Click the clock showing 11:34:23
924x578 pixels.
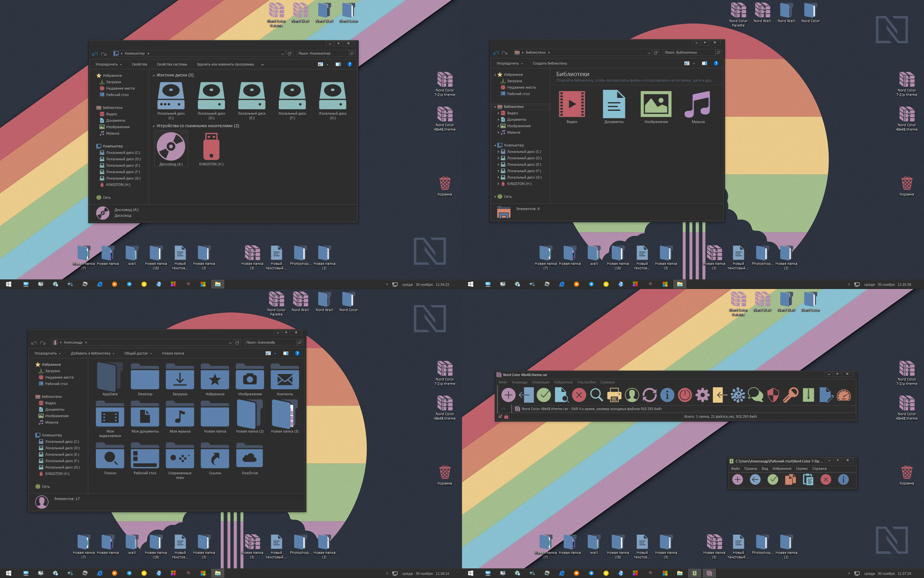(442, 285)
